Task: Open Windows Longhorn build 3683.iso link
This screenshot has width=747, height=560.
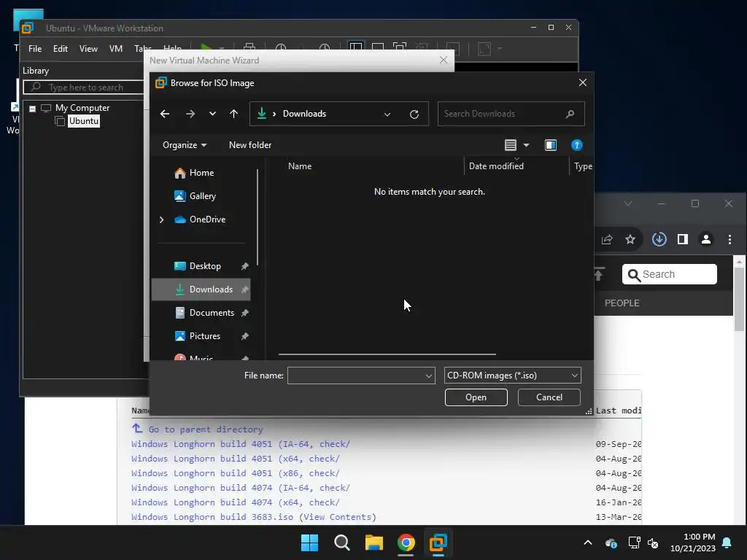Action: (x=212, y=517)
